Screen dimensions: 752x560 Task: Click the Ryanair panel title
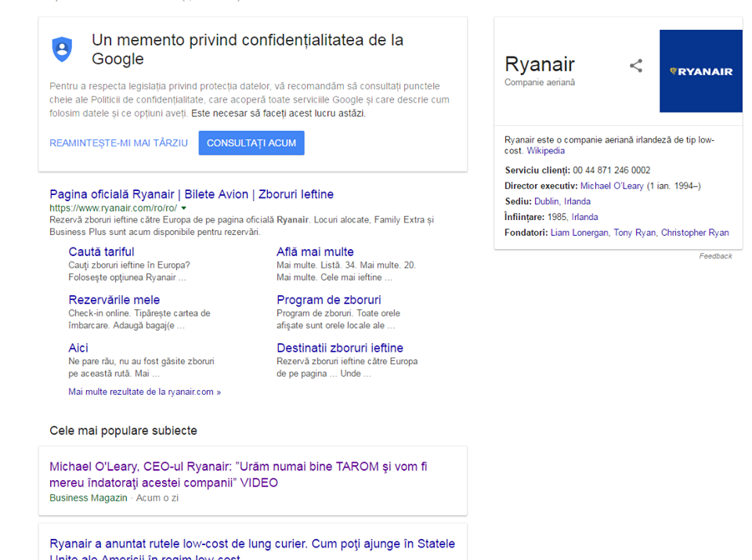click(540, 64)
